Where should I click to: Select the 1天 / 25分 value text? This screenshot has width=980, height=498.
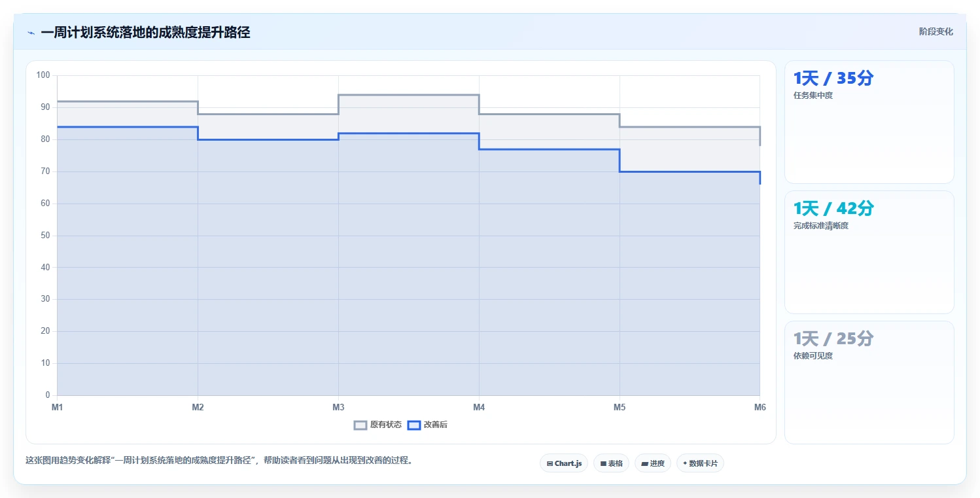click(833, 339)
